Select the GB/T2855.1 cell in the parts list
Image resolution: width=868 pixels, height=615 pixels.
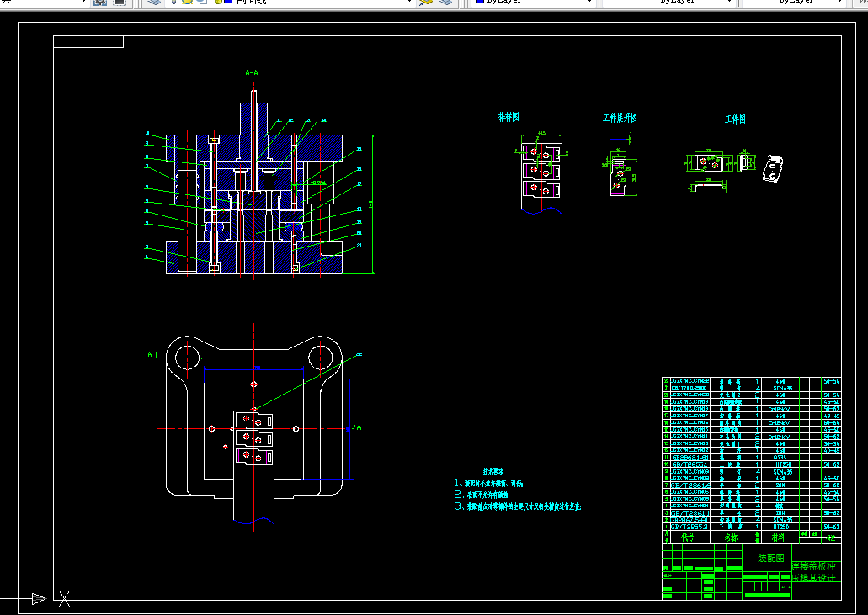pos(690,465)
